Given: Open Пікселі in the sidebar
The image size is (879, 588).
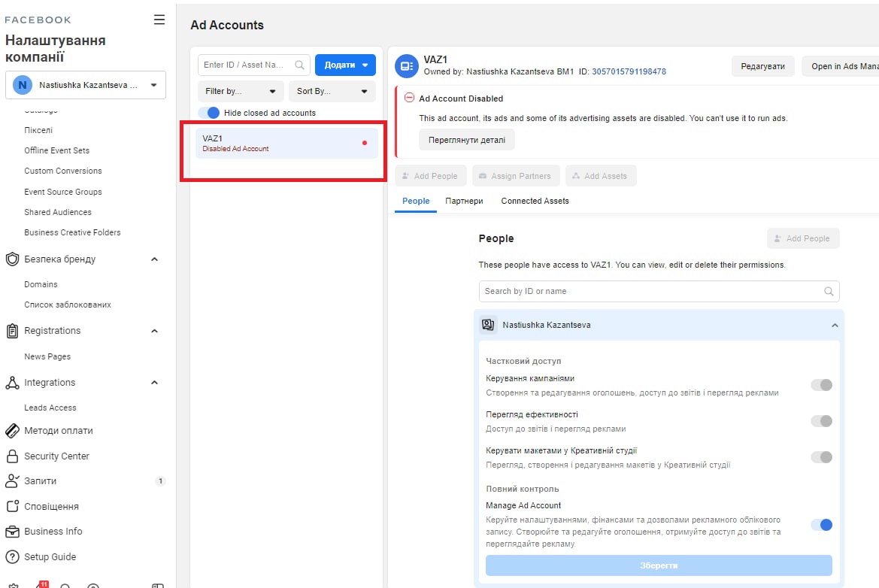Looking at the screenshot, I should (38, 130).
